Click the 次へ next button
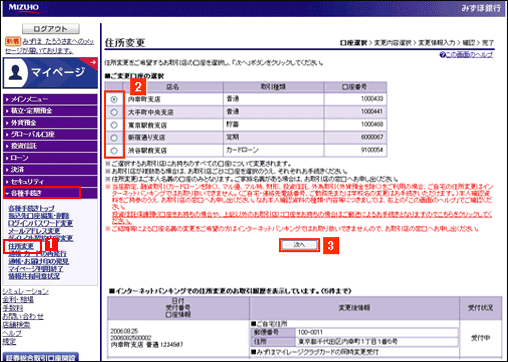The image size is (508, 362). [x=299, y=245]
